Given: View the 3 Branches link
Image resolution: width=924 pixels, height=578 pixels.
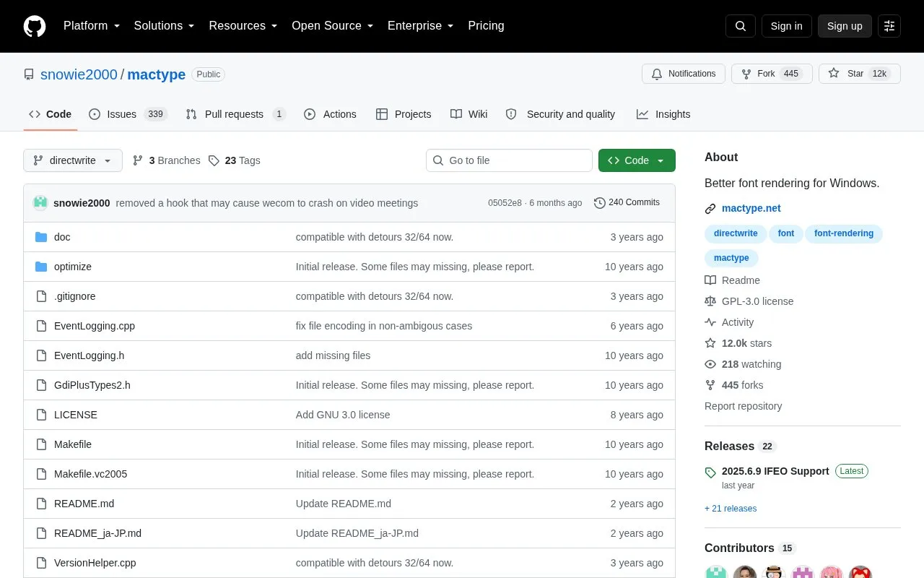Looking at the screenshot, I should tap(167, 160).
